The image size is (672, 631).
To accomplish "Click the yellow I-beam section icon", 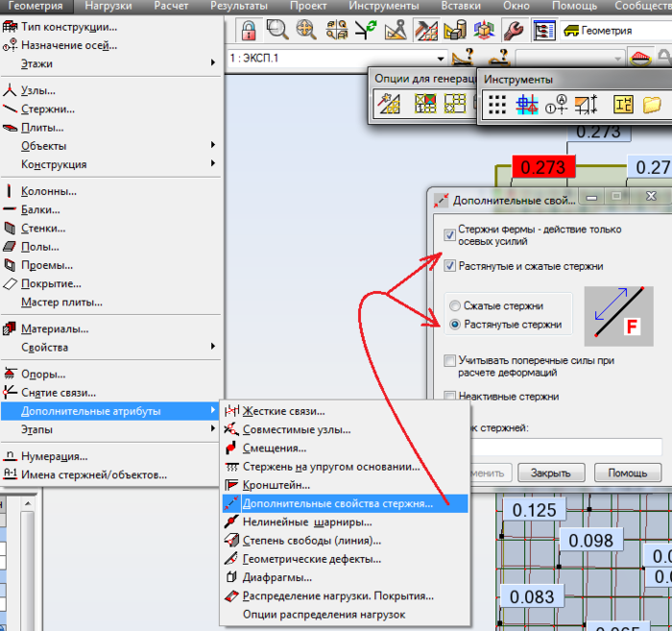I will 623,104.
